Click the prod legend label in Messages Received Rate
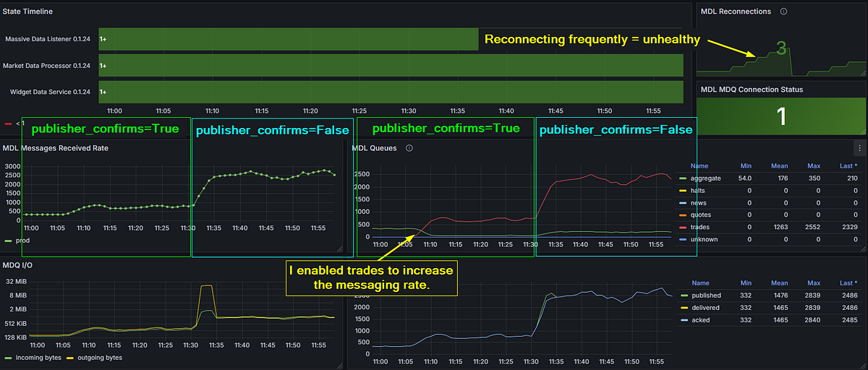868x370 pixels. click(21, 241)
